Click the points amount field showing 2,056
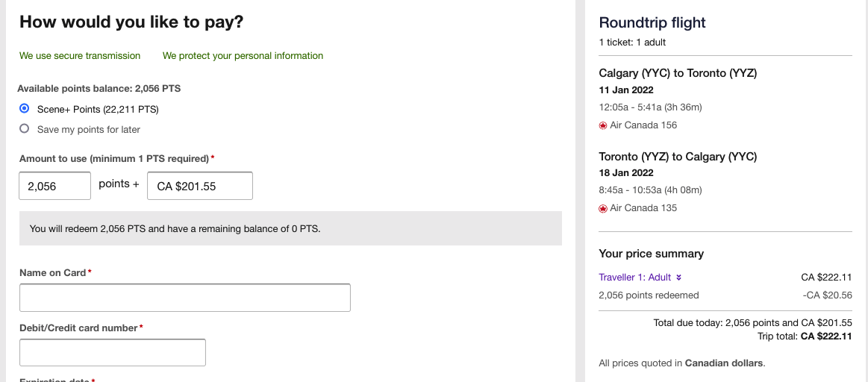 click(54, 187)
